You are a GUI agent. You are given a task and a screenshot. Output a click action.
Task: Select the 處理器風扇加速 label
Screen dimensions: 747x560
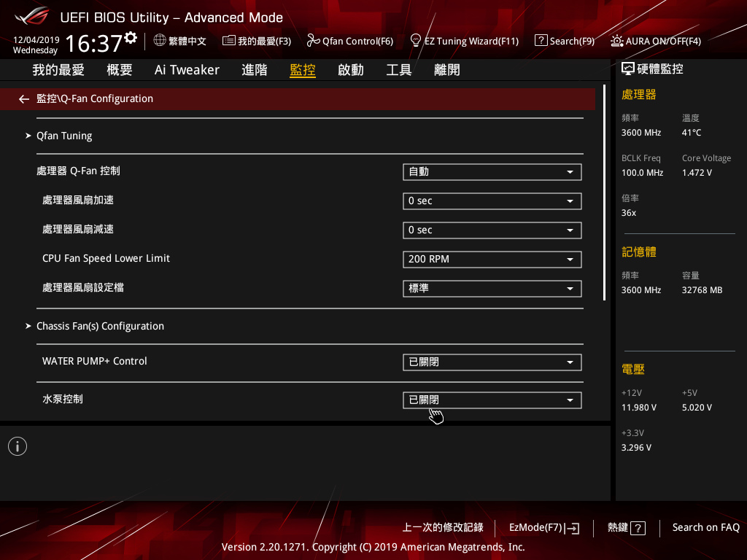(78, 200)
